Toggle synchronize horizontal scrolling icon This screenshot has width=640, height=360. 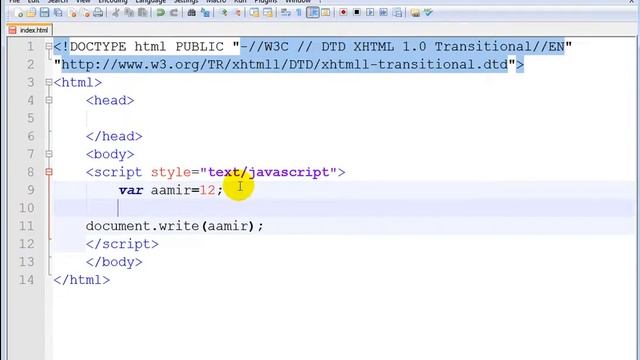point(268,13)
